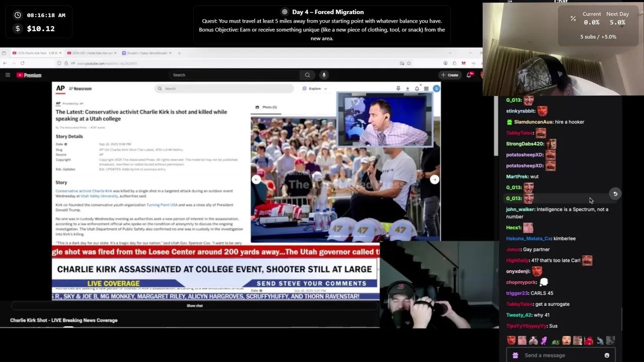The image size is (644, 362).
Task: Open the Conservative activist Charlie Kirk link
Action: pos(84,191)
